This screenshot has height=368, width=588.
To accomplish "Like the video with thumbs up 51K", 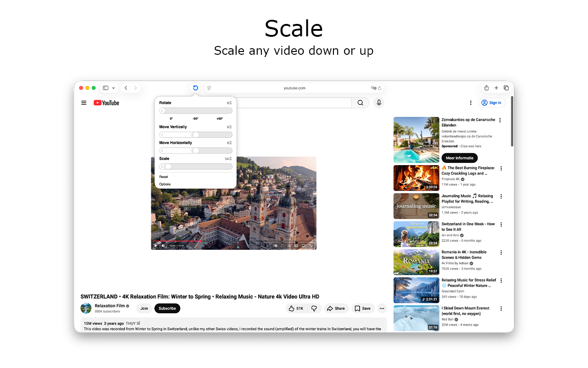I will (296, 308).
